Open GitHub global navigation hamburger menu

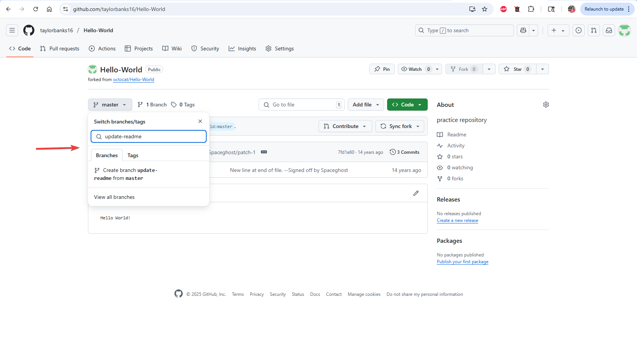(x=12, y=30)
